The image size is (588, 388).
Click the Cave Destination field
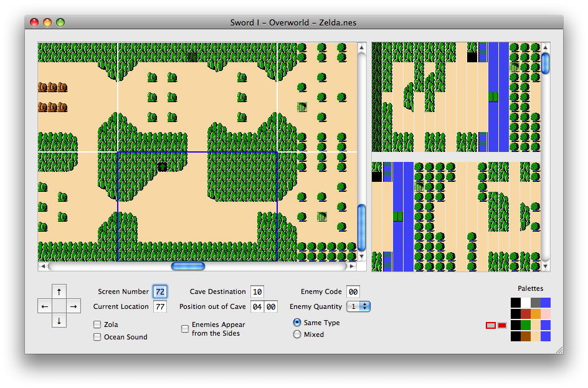coord(257,291)
